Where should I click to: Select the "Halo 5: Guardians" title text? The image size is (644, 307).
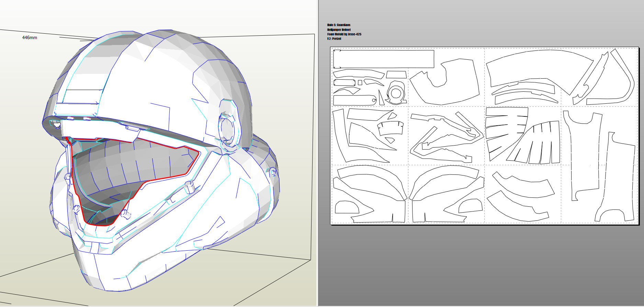pyautogui.click(x=339, y=25)
